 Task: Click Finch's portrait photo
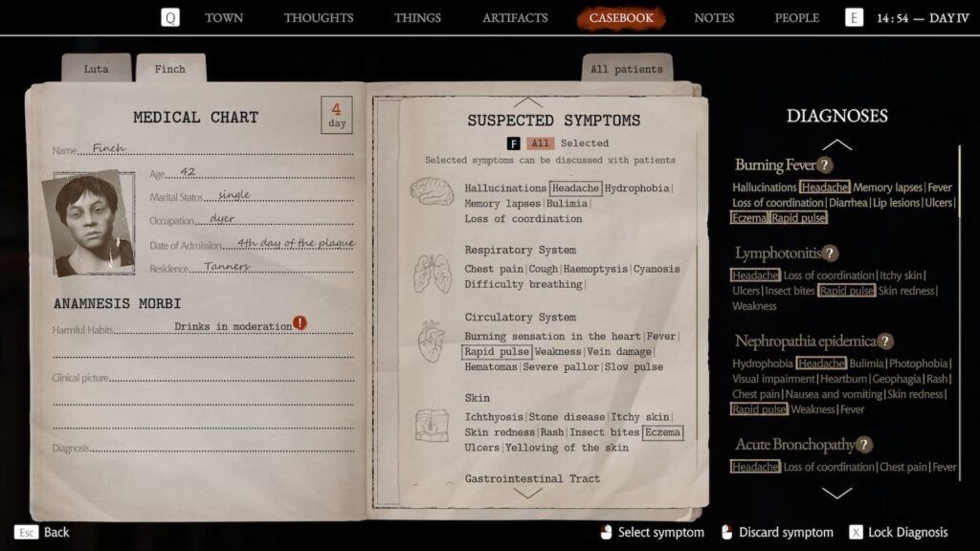(x=89, y=223)
